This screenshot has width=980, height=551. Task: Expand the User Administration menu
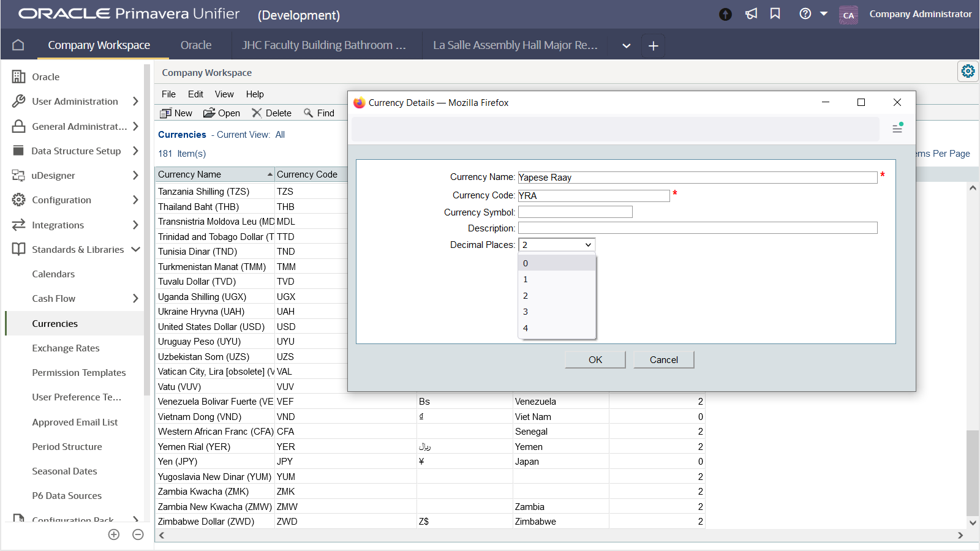tap(135, 102)
